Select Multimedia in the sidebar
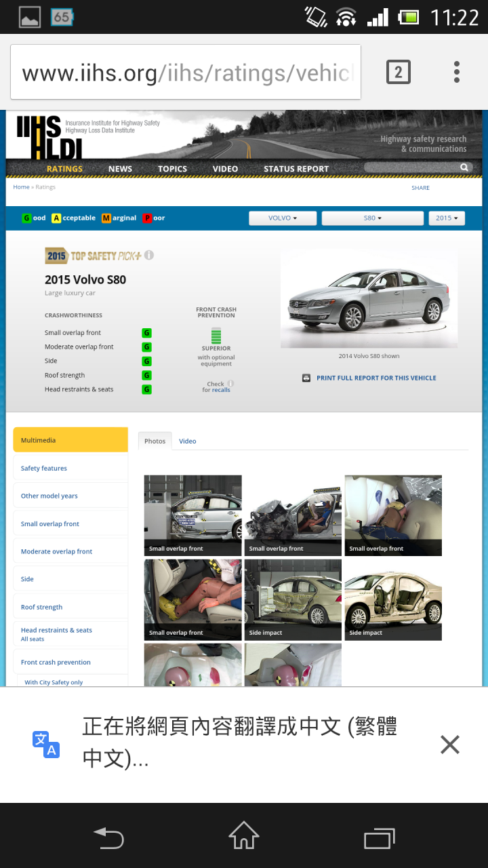Image resolution: width=488 pixels, height=868 pixels. pyautogui.click(x=70, y=440)
